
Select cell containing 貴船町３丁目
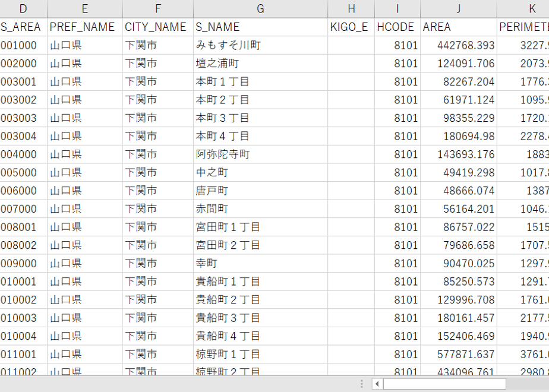pyautogui.click(x=260, y=318)
